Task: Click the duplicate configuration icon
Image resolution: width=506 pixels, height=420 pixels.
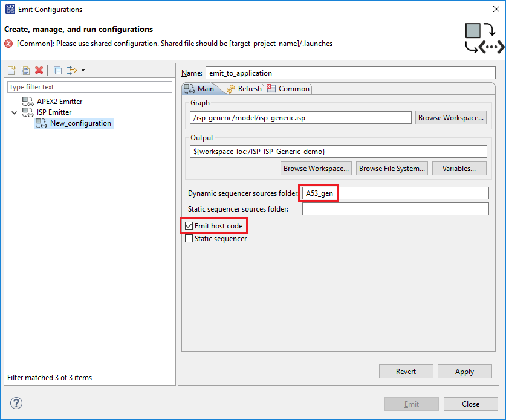Action: [25, 70]
